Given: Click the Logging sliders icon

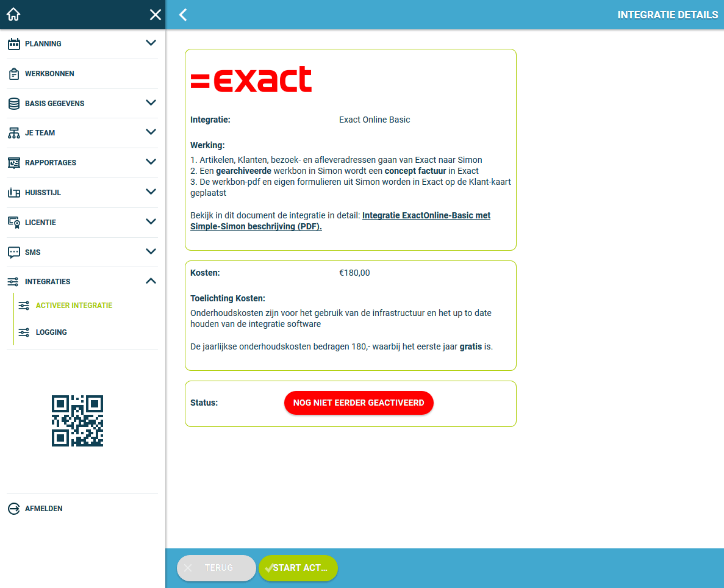Looking at the screenshot, I should [24, 332].
